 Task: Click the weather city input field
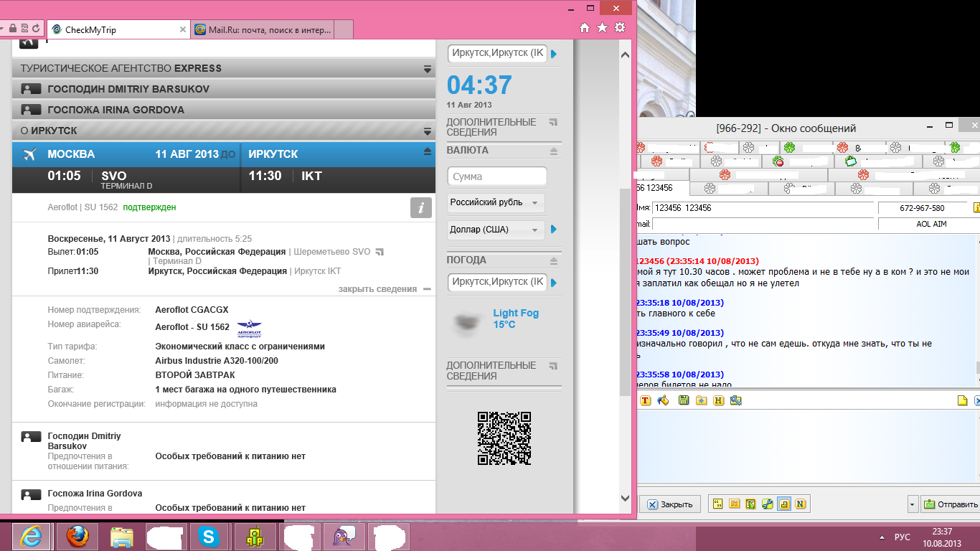pos(496,282)
